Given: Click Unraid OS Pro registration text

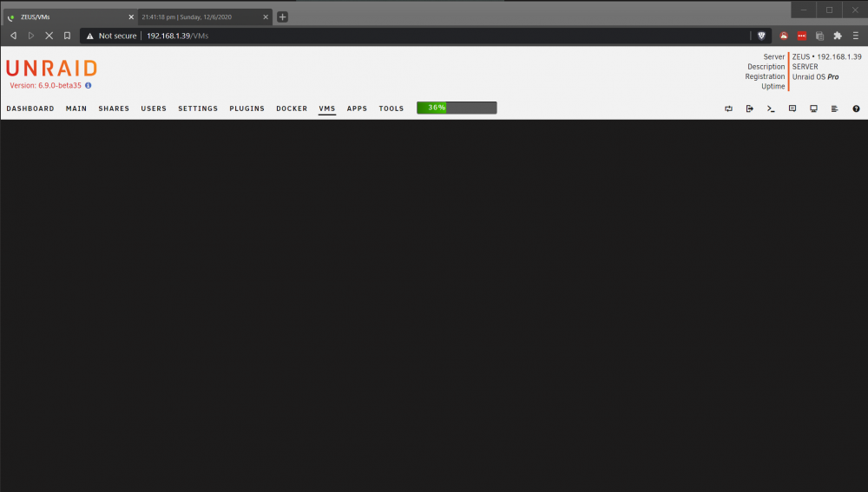Looking at the screenshot, I should pos(815,77).
